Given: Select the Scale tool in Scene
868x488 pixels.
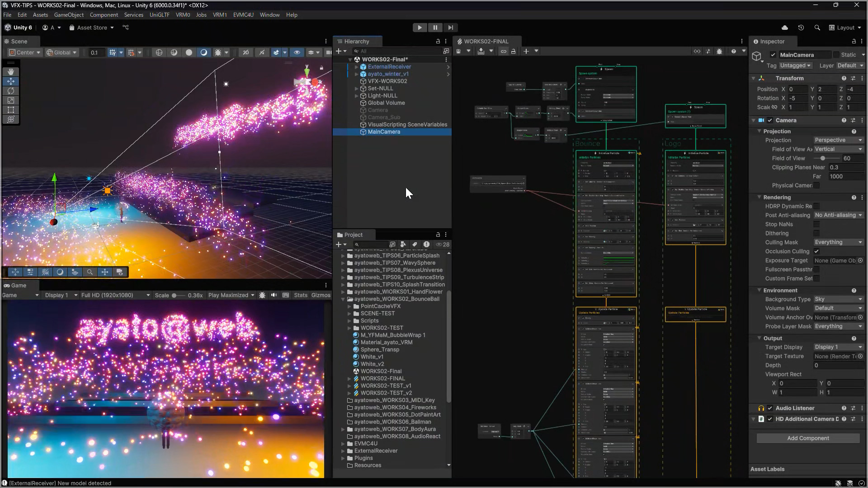Looking at the screenshot, I should tap(11, 100).
